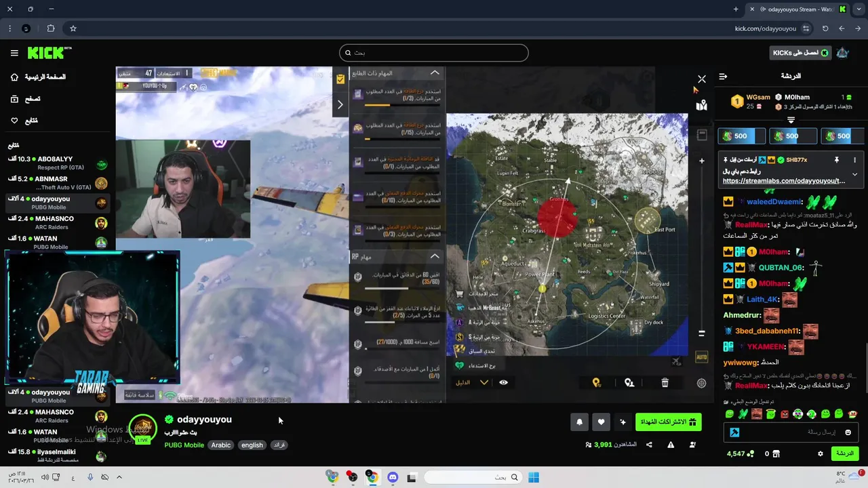Viewport: 868px width, 488px height.
Task: Open chat settings gear icon
Action: tap(820, 453)
